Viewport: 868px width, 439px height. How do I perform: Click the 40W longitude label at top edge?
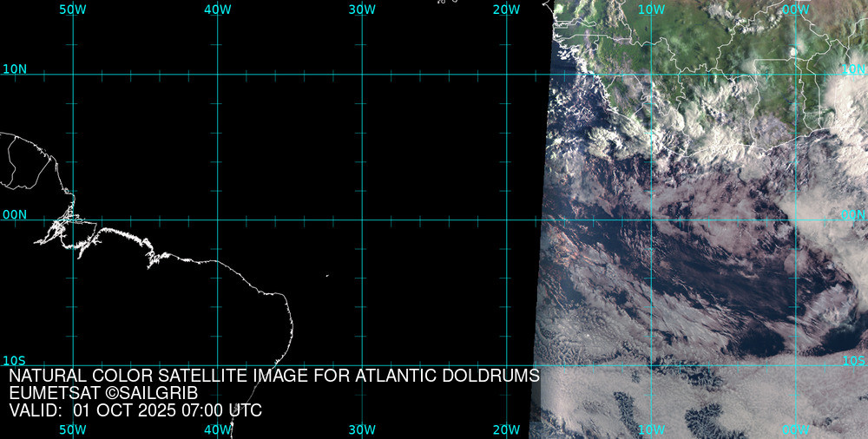[x=217, y=9]
